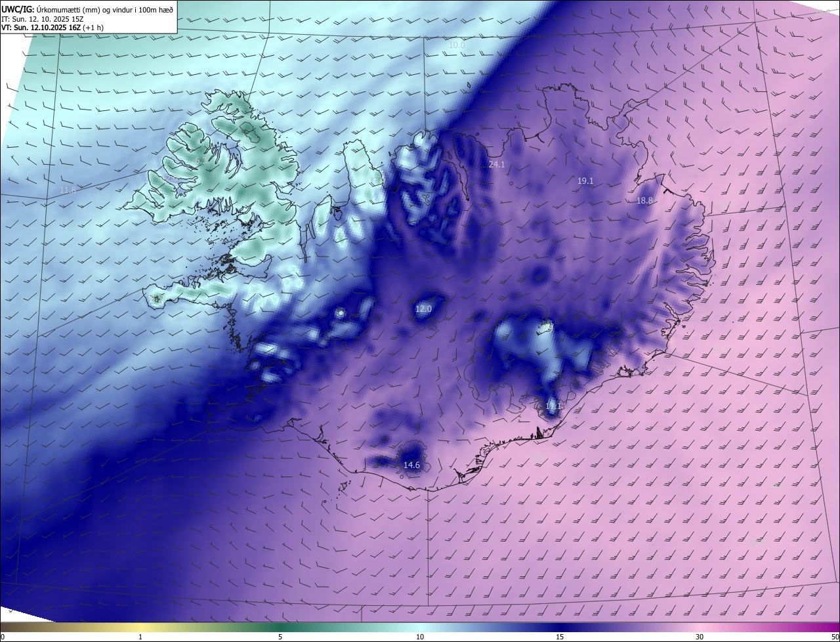Image resolution: width=840 pixels, height=642 pixels.
Task: Click the UWC/IG map title line
Action: [87, 9]
